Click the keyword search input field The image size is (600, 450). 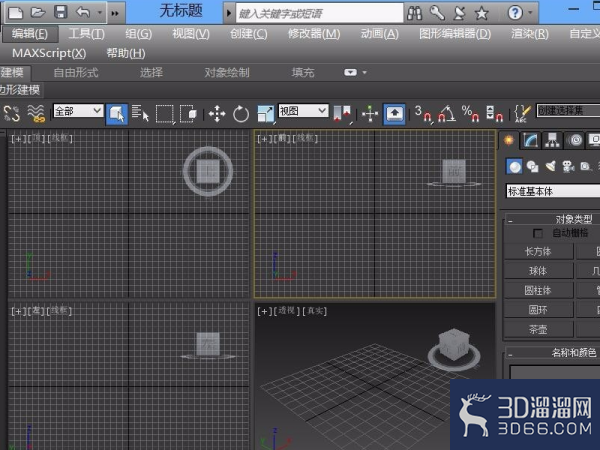(x=320, y=13)
